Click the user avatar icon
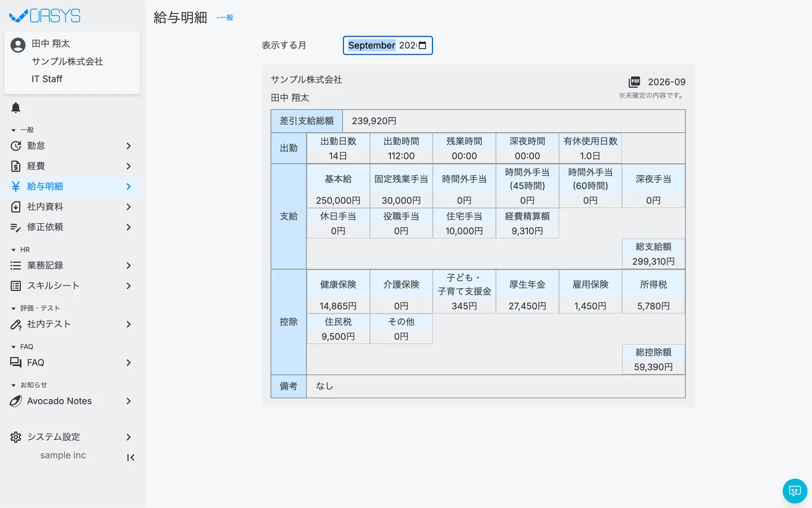812x508 pixels. coord(18,45)
